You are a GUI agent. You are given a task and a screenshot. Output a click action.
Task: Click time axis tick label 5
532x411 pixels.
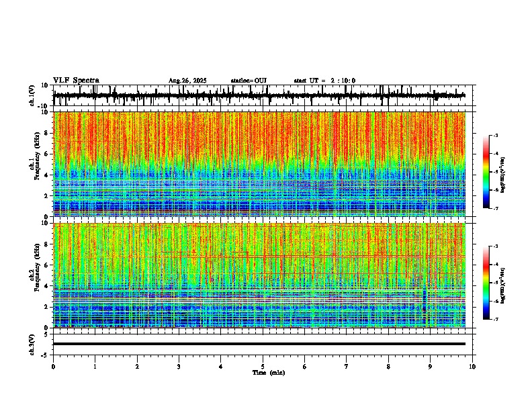[x=263, y=367]
